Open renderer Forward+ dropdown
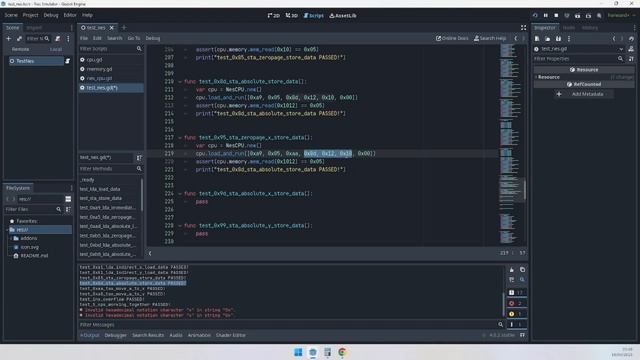Viewport: 640px width, 360px height. 621,16
